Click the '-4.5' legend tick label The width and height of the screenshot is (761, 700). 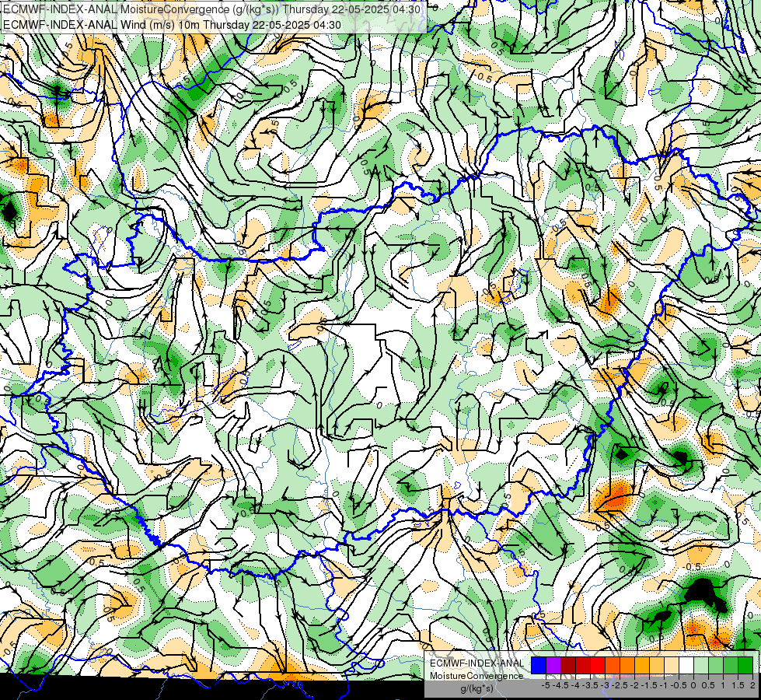click(x=560, y=685)
